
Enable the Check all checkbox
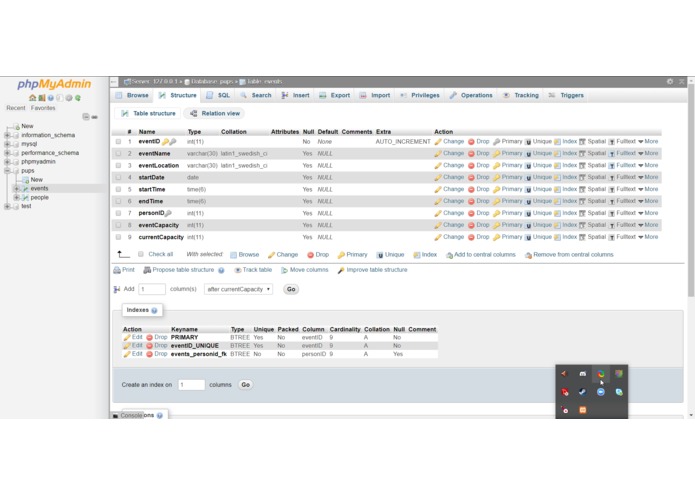(x=141, y=254)
